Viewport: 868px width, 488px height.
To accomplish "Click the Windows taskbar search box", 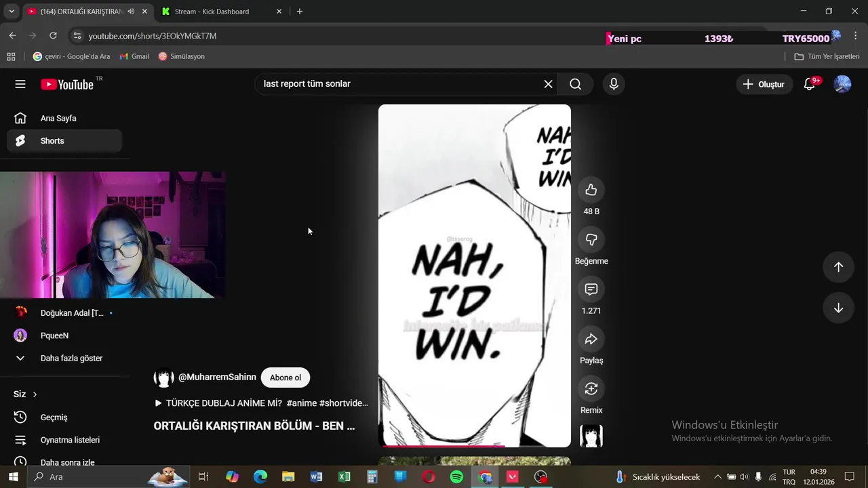I will point(108,476).
